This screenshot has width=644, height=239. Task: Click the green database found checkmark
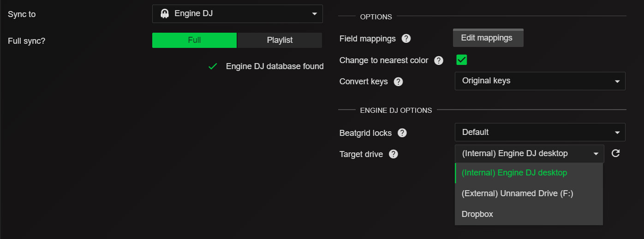click(x=213, y=66)
